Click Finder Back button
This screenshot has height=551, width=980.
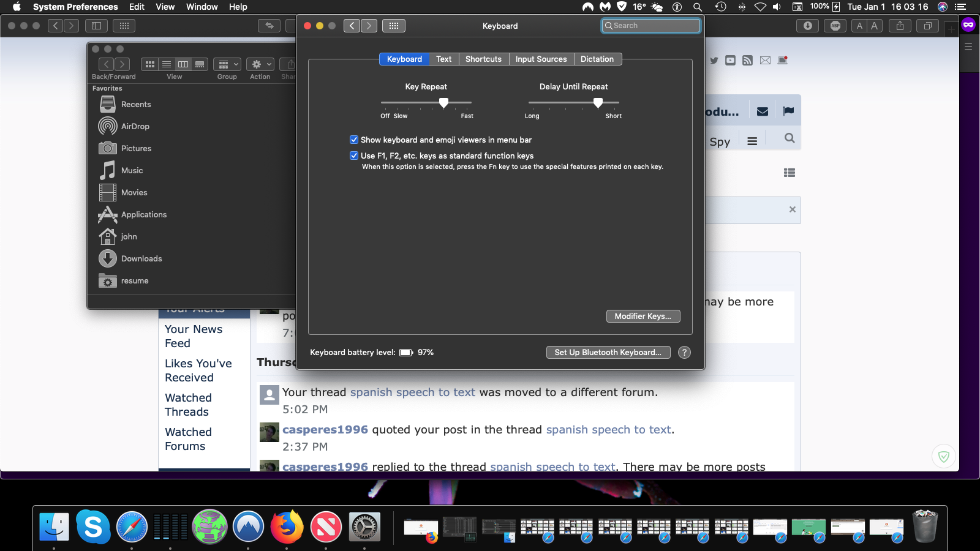click(x=106, y=64)
